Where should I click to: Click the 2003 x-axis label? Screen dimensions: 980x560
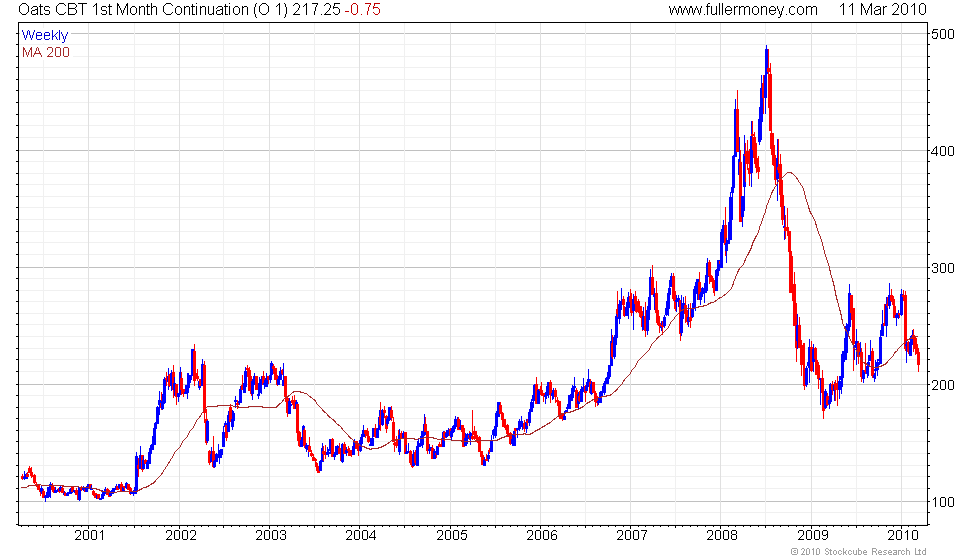271,535
